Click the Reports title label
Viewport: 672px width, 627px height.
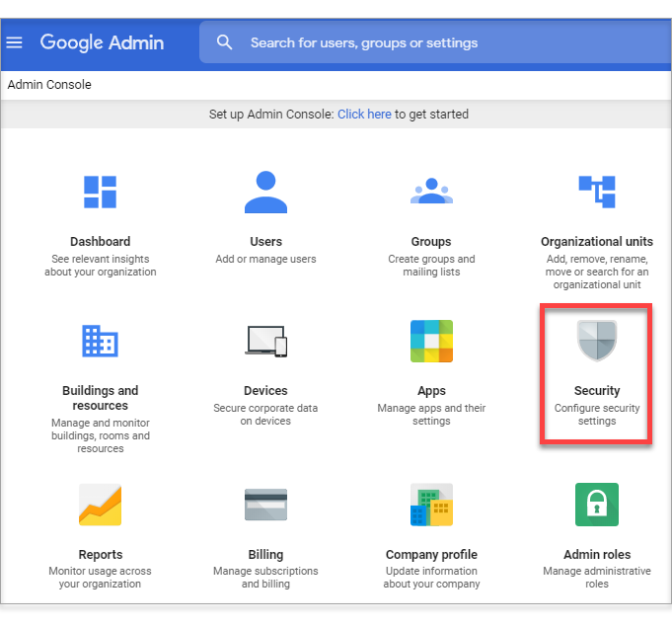[101, 555]
